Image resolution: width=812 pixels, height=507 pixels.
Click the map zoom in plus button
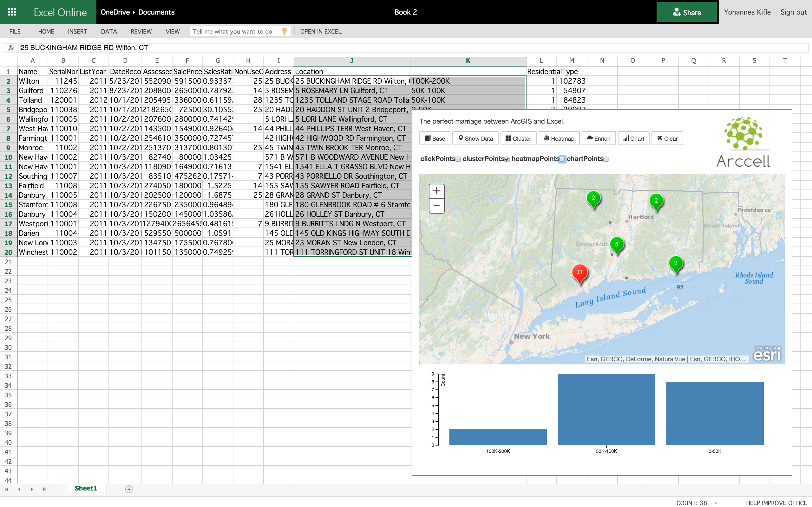coord(436,191)
